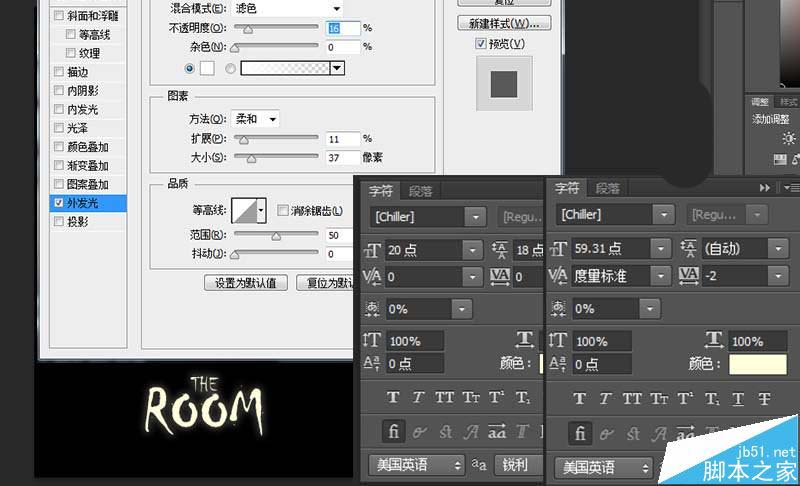Switch to the 样式 panel tab
This screenshot has width=800, height=486.
coord(788,102)
